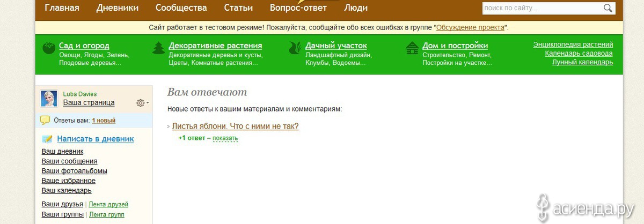Open the Обсуждение проекта group link
The image size is (644, 224).
click(x=470, y=27)
